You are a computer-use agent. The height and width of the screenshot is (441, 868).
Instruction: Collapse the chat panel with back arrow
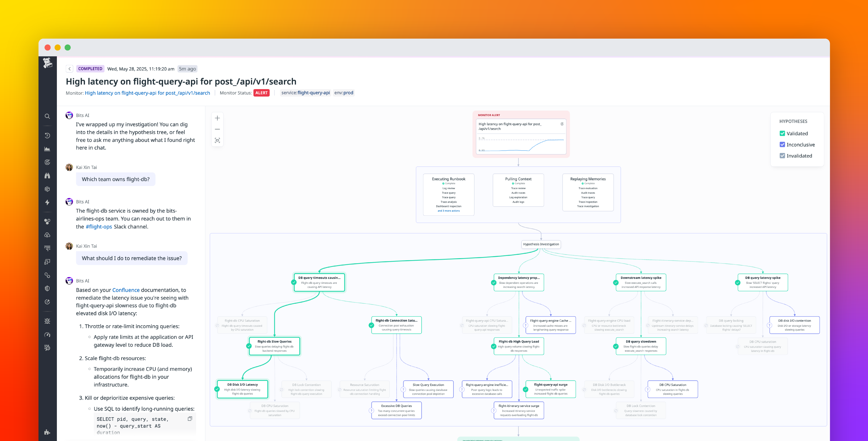(x=69, y=69)
